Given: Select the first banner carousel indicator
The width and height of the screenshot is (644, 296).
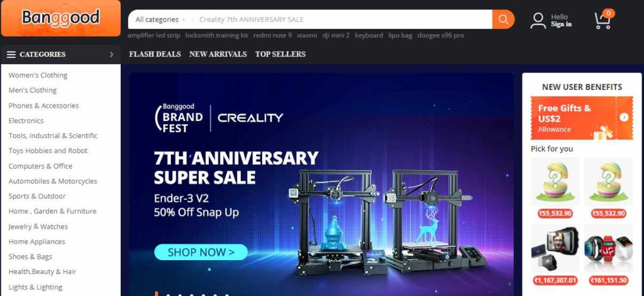Looking at the screenshot, I should 157,293.
